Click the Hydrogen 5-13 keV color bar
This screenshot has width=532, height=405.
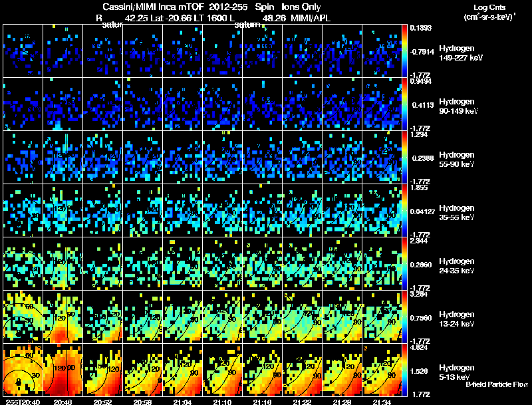point(404,370)
